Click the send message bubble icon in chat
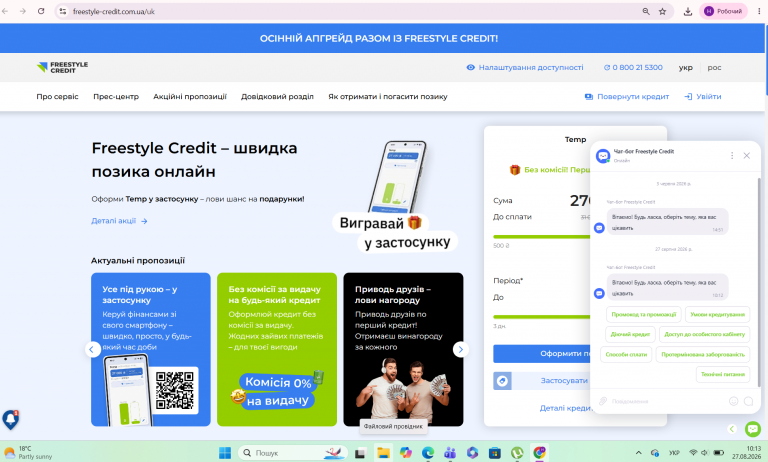The image size is (768, 462). (x=748, y=401)
